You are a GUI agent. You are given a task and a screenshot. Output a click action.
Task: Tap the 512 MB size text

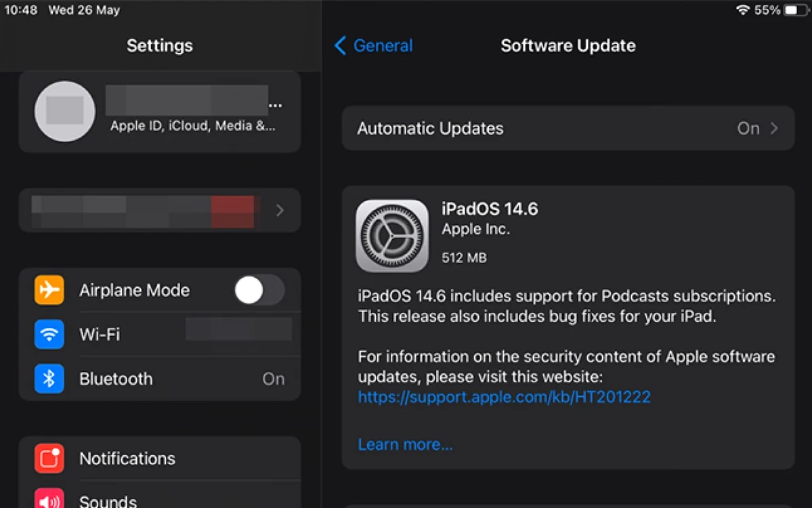(x=464, y=258)
